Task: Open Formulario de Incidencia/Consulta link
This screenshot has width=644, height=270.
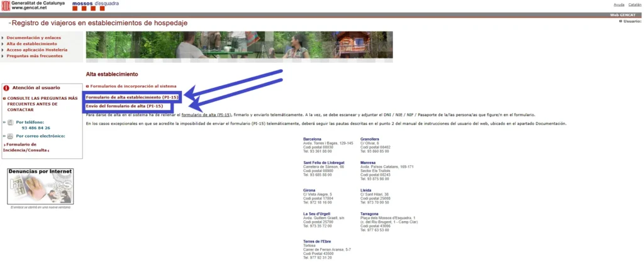Action: coord(25,147)
